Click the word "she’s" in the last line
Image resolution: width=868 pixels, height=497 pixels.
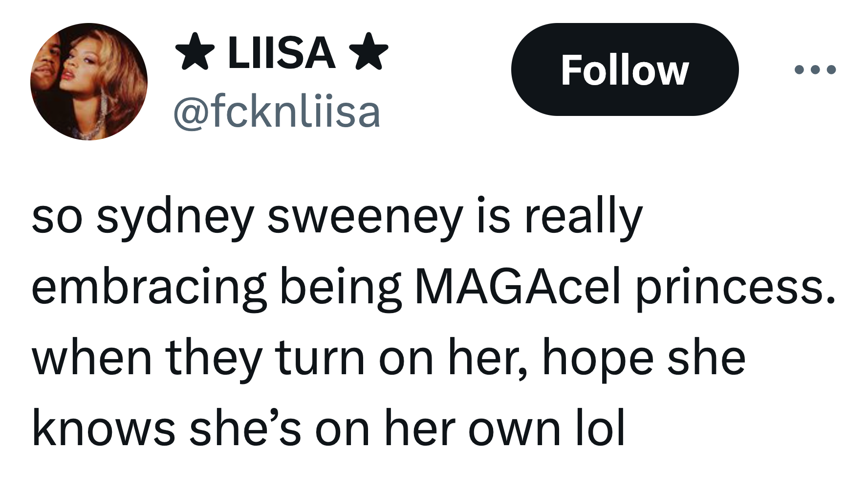245,428
